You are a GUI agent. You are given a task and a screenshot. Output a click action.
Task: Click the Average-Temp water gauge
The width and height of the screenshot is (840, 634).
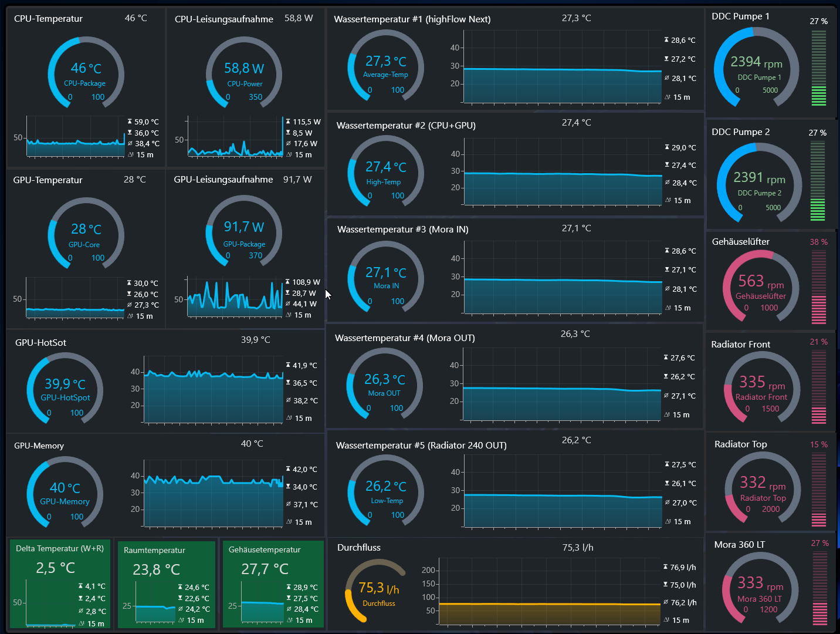click(x=385, y=66)
